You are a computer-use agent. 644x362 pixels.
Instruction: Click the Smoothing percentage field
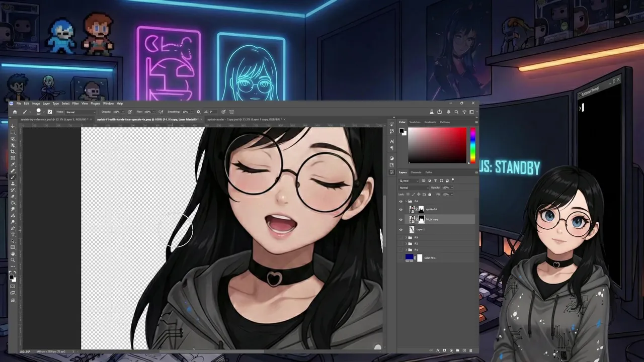(185, 112)
